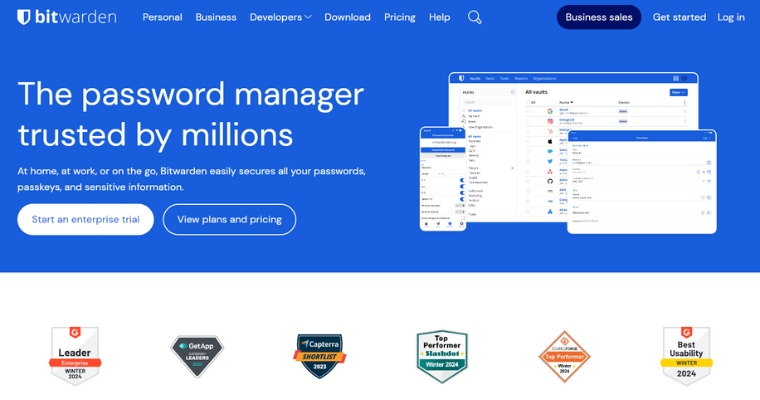Expand the Developers dropdown

280,17
